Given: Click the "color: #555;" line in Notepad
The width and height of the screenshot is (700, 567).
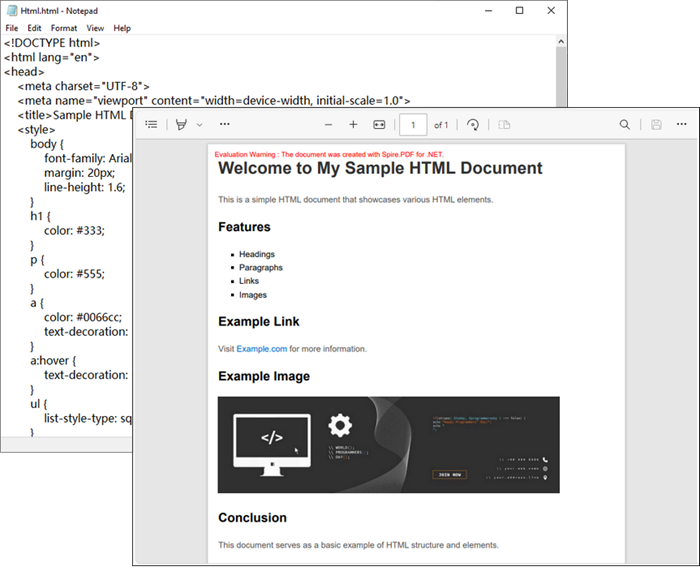Looking at the screenshot, I should click(74, 274).
